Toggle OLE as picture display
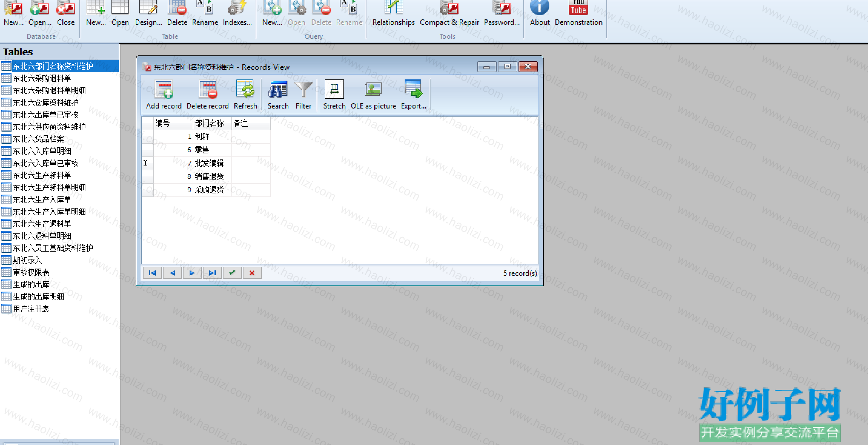Screen dimensions: 868x445 [373, 95]
